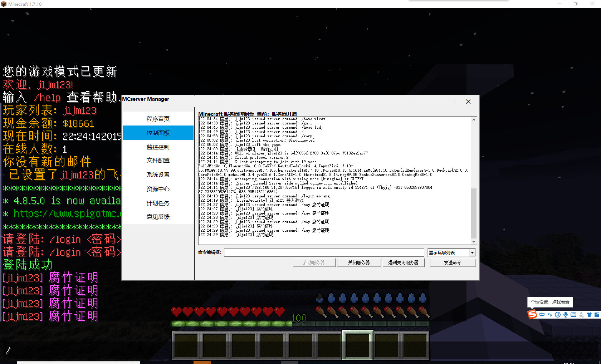The image size is (601, 364).
Task: Click the Sogou tooltip '个性设置，点我看看'
Action: (x=550, y=302)
